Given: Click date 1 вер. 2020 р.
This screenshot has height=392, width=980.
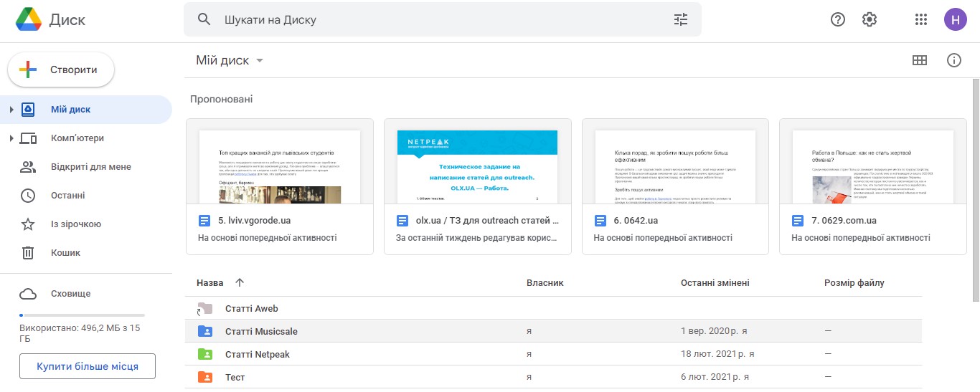Looking at the screenshot, I should (x=710, y=332).
